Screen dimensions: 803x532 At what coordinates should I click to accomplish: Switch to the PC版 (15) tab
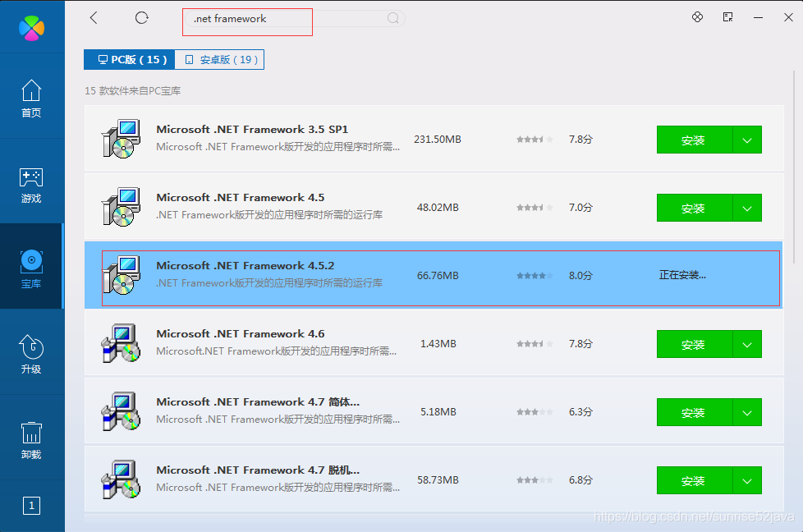(x=129, y=59)
